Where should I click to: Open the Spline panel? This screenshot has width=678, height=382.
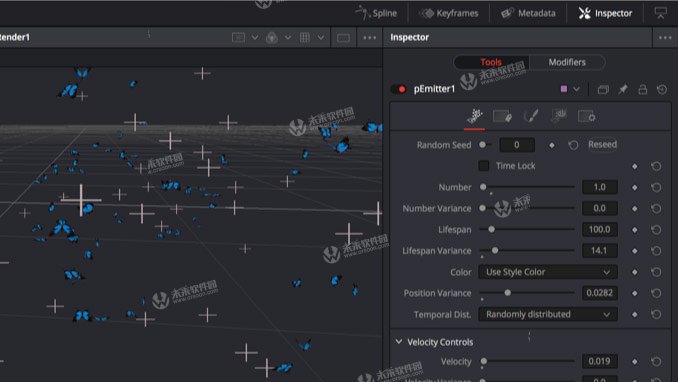(x=376, y=13)
